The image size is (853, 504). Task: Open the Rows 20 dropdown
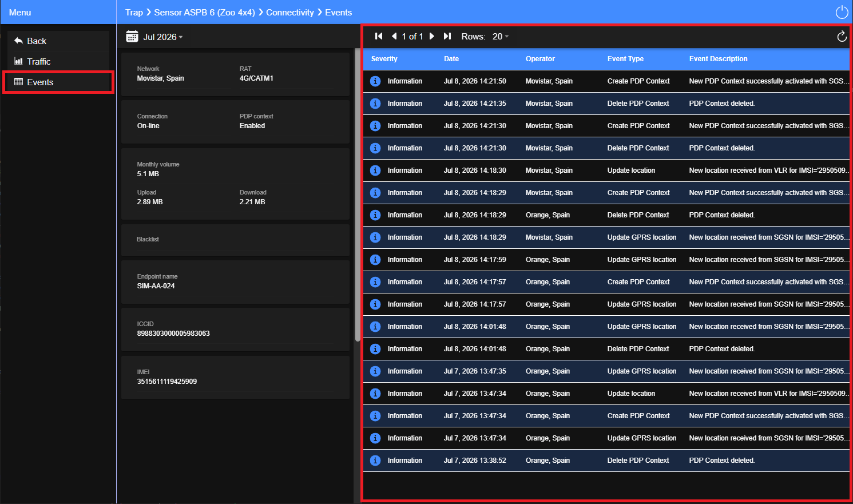coord(501,36)
